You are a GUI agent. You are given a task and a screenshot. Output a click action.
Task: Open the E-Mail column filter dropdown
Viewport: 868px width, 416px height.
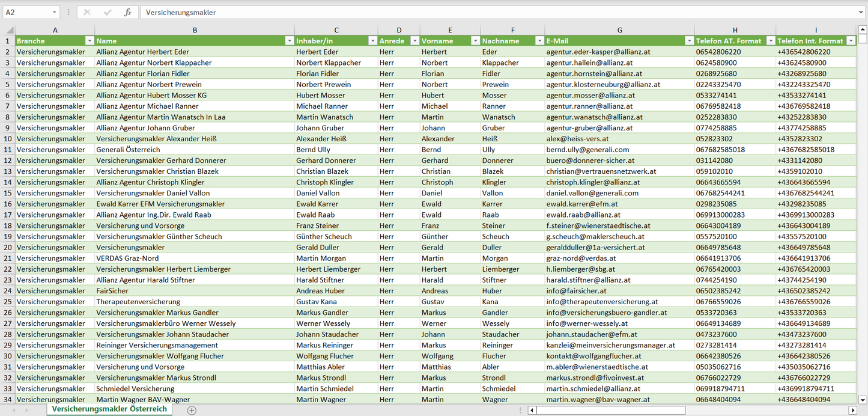click(x=688, y=41)
